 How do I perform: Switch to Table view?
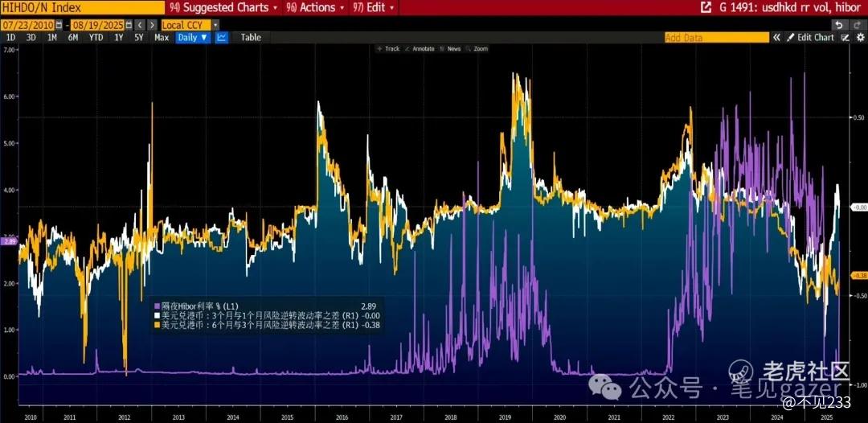(x=250, y=37)
